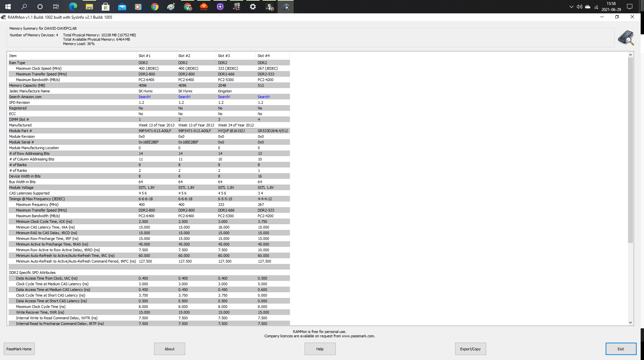The height and width of the screenshot is (360, 644).
Task: Open Task View on the taskbar
Action: coord(56,7)
